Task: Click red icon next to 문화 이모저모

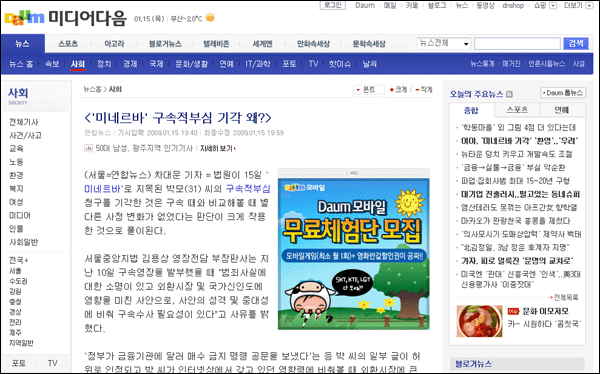Action: (513, 311)
